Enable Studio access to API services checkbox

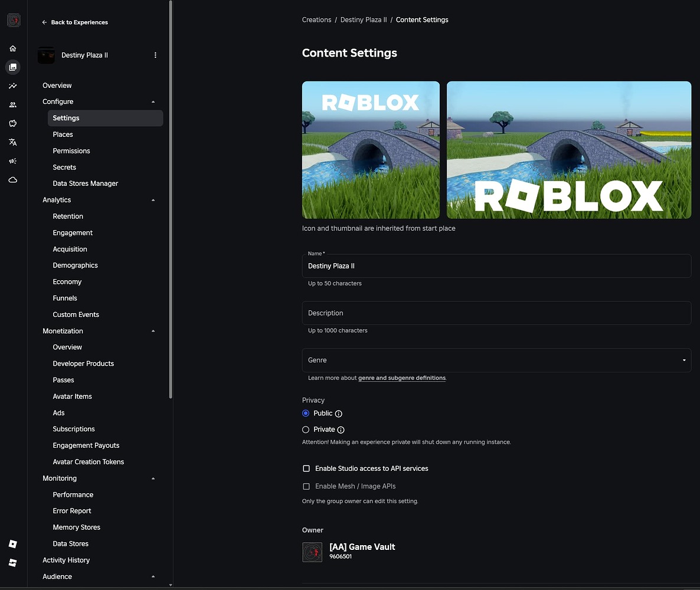(x=306, y=468)
